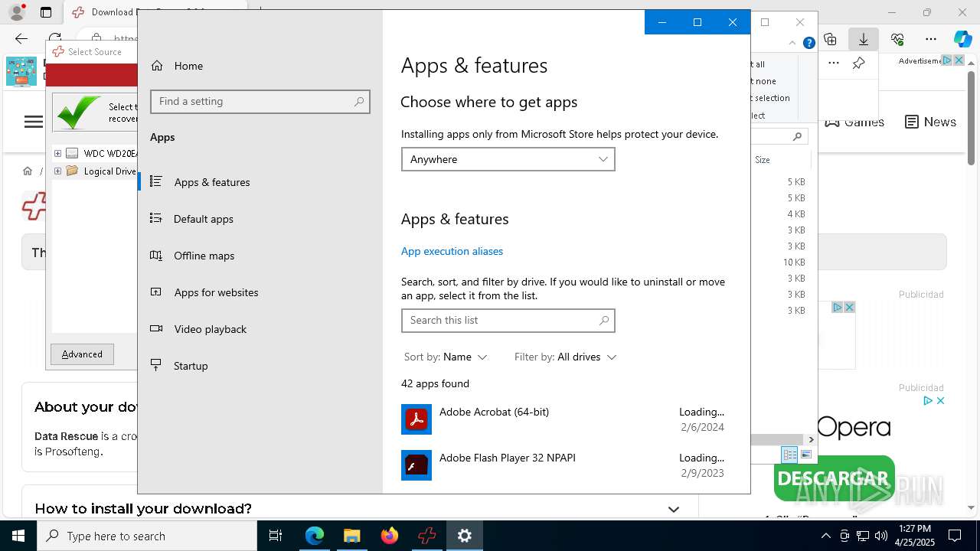Click home icon in webpage breadcrumb
980x551 pixels.
tap(28, 171)
